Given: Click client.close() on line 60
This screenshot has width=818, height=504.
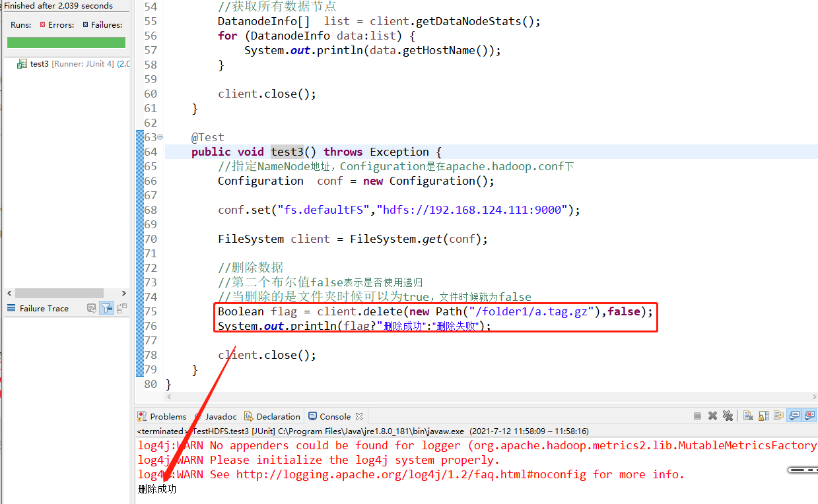Looking at the screenshot, I should click(267, 94).
